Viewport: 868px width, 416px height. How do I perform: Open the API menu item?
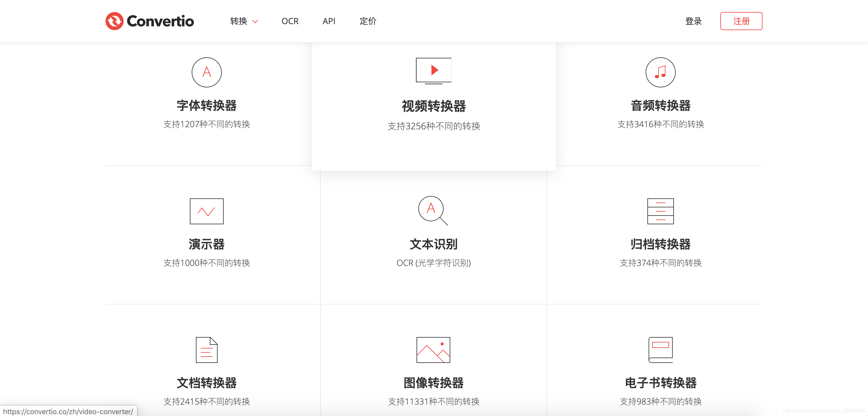pos(329,21)
